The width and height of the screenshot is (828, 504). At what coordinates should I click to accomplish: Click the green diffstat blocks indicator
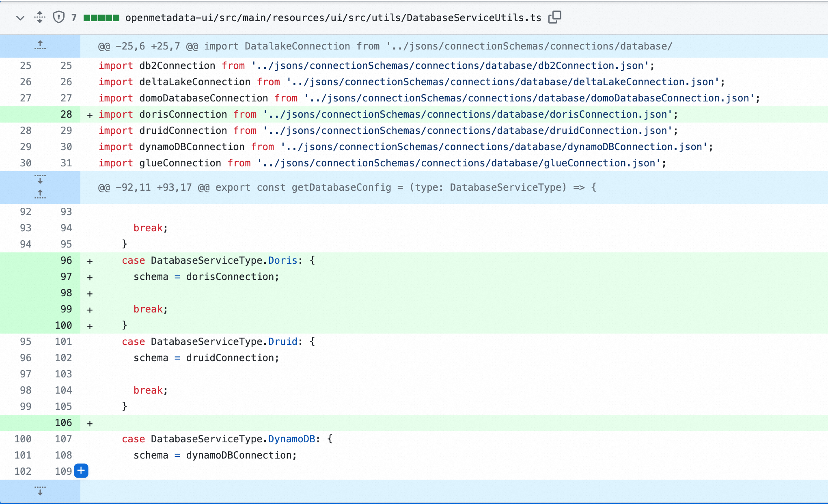click(101, 18)
